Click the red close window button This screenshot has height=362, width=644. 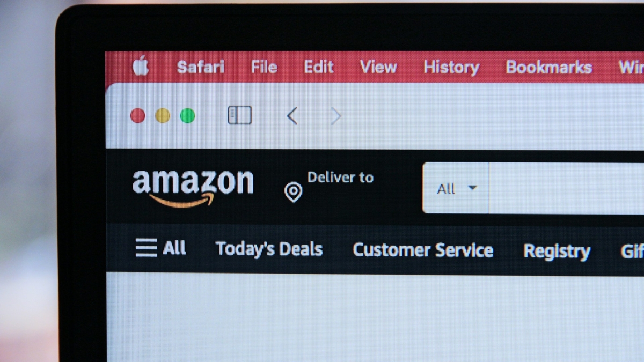coord(138,115)
